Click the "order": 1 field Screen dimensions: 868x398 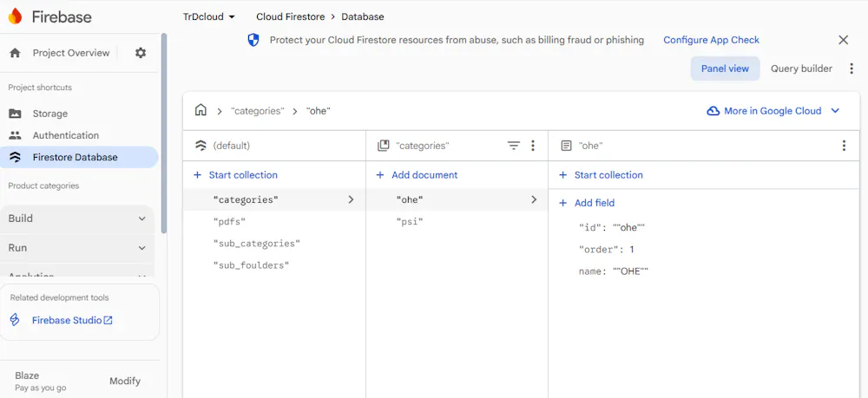[x=606, y=250]
